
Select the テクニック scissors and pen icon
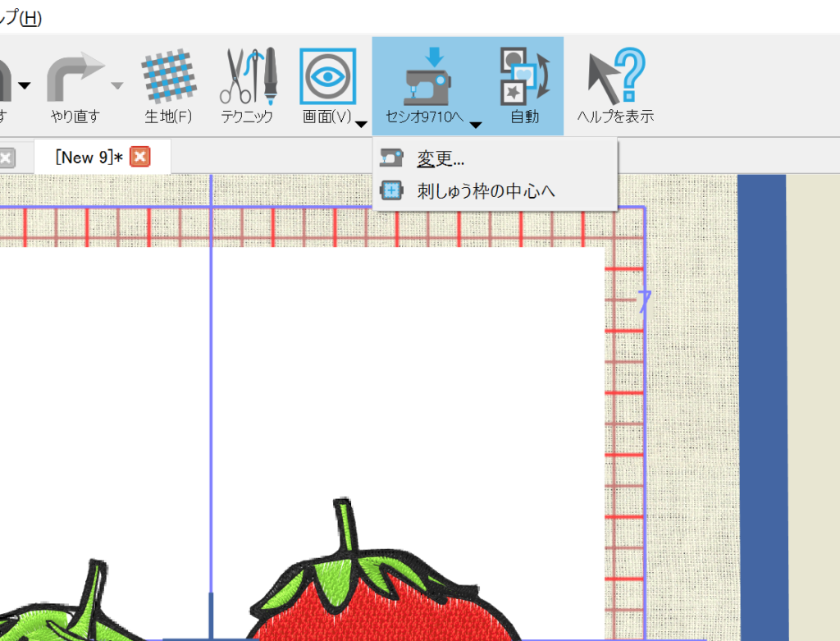tap(246, 79)
